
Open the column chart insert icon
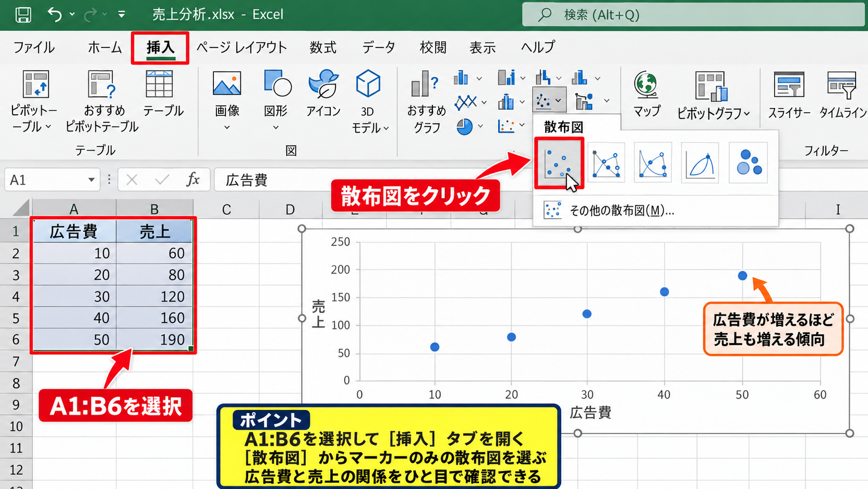(x=461, y=78)
